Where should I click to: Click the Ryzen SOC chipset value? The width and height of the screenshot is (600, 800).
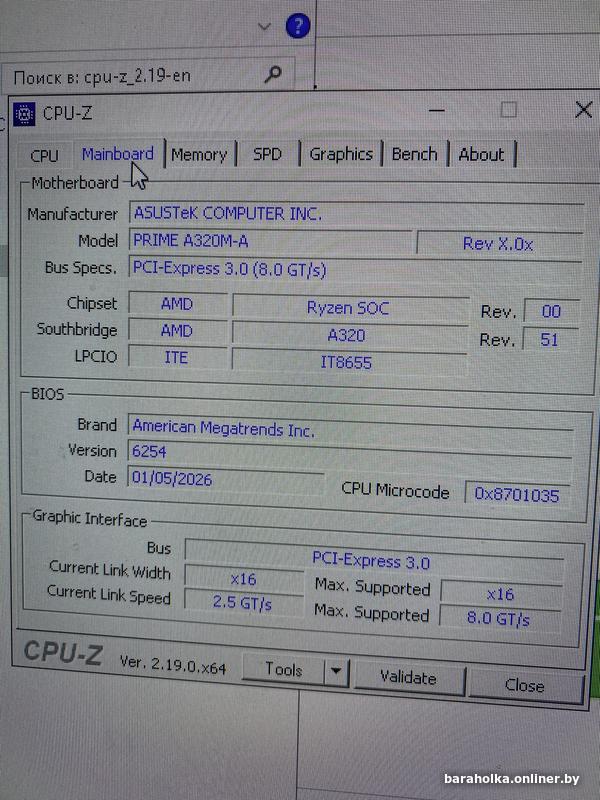click(x=350, y=308)
